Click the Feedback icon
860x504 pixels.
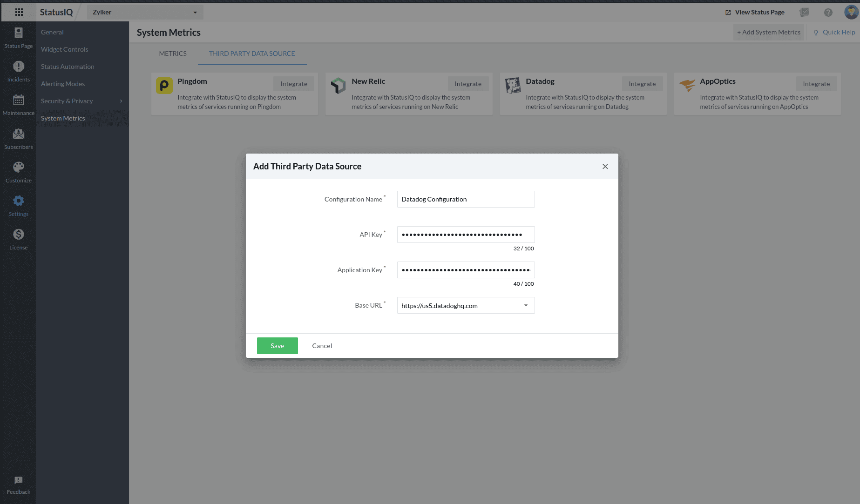19,484
